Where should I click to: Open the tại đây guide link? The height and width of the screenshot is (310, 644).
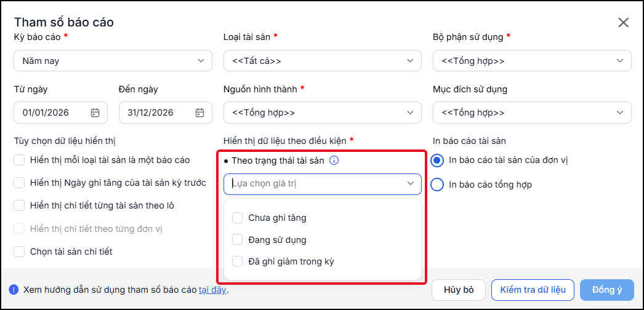coord(212,290)
